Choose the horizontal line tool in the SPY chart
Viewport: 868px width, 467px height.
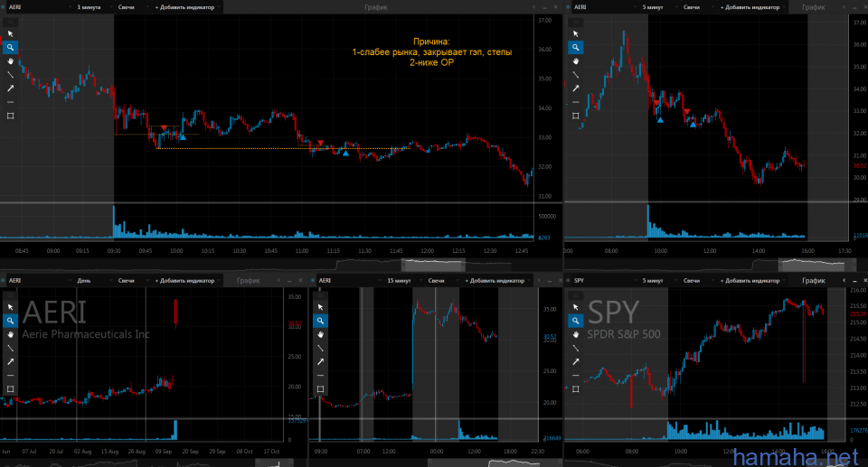pos(576,376)
